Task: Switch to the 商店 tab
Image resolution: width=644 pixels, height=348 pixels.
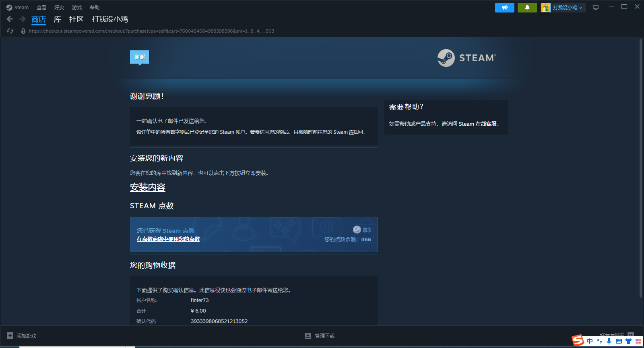Action: tap(39, 19)
